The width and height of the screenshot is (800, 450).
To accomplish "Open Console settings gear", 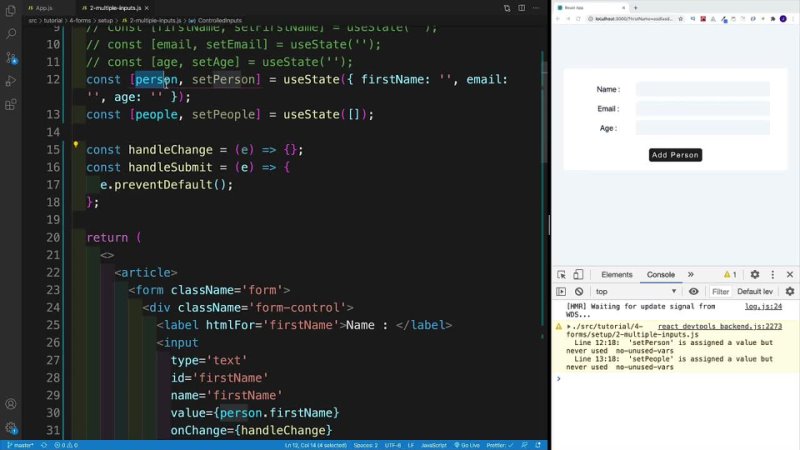I will pos(790,291).
